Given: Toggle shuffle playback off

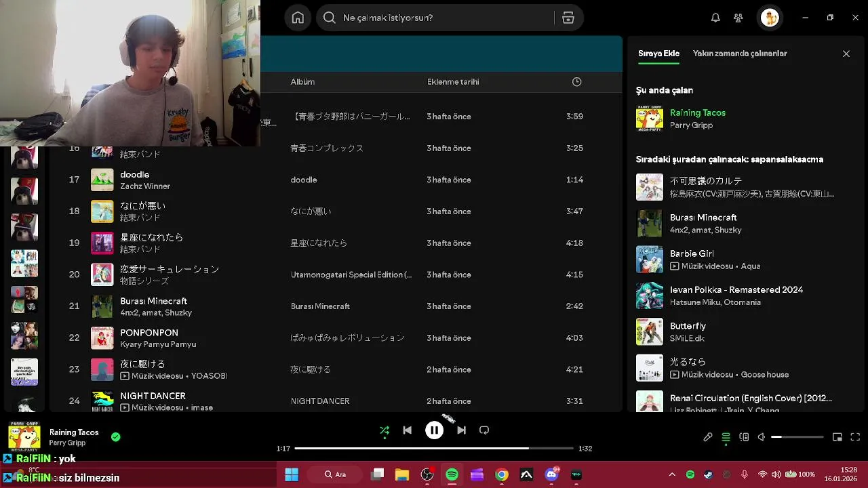Looking at the screenshot, I should pyautogui.click(x=384, y=430).
